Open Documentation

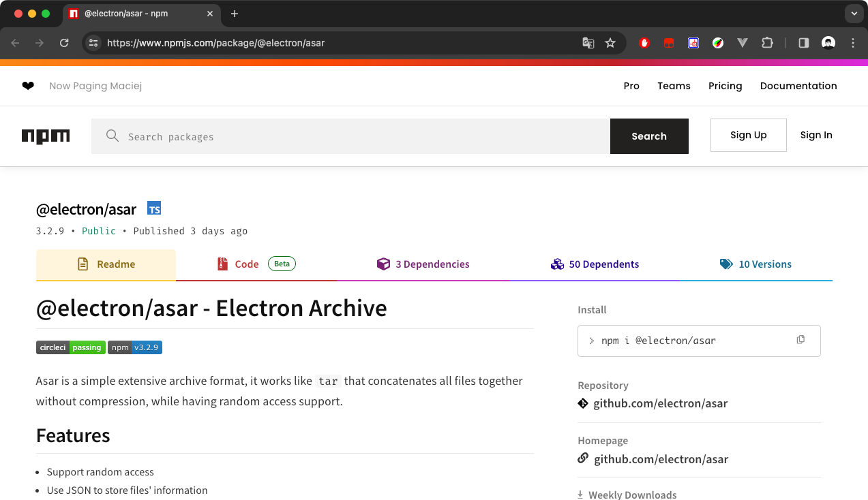798,86
